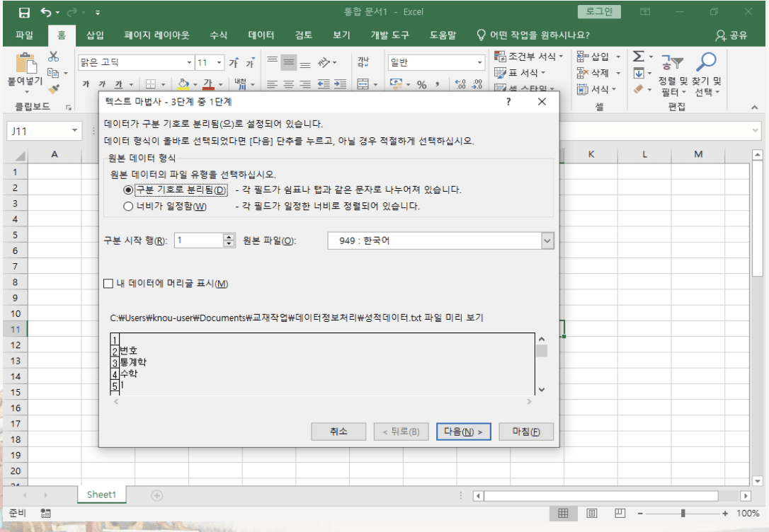Add a new sheet with the plus icon
Screen dimensions: 769x532
[x=156, y=495]
